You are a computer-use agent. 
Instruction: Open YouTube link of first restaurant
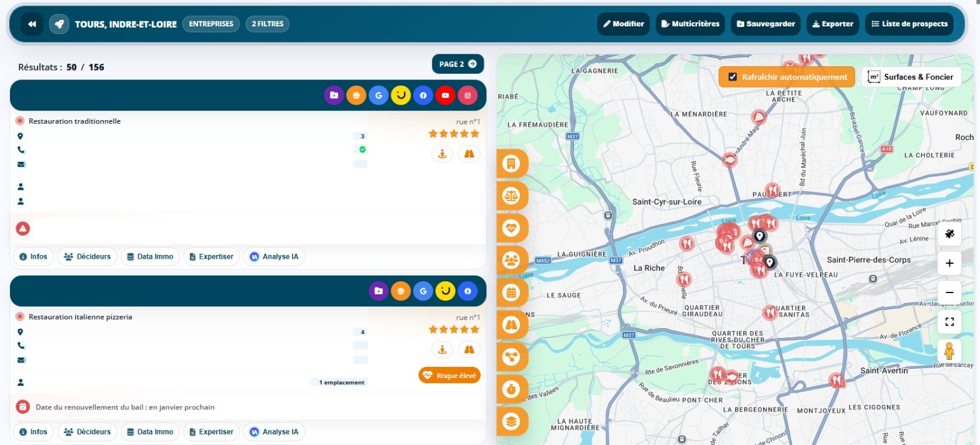coord(445,95)
